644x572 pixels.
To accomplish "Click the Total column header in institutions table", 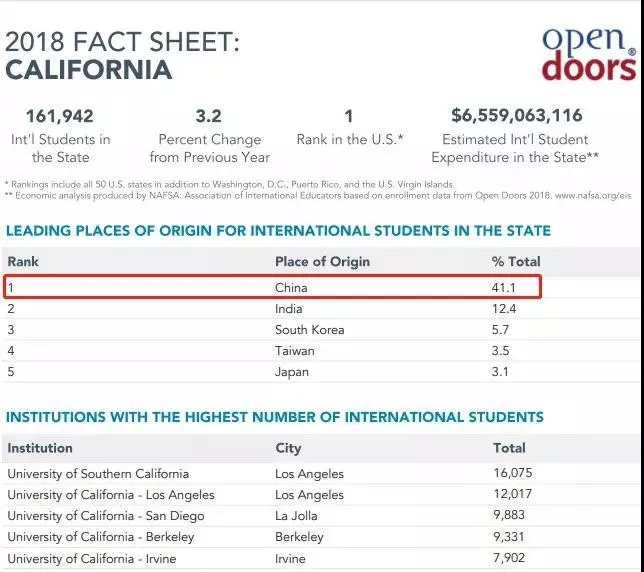I will point(509,448).
